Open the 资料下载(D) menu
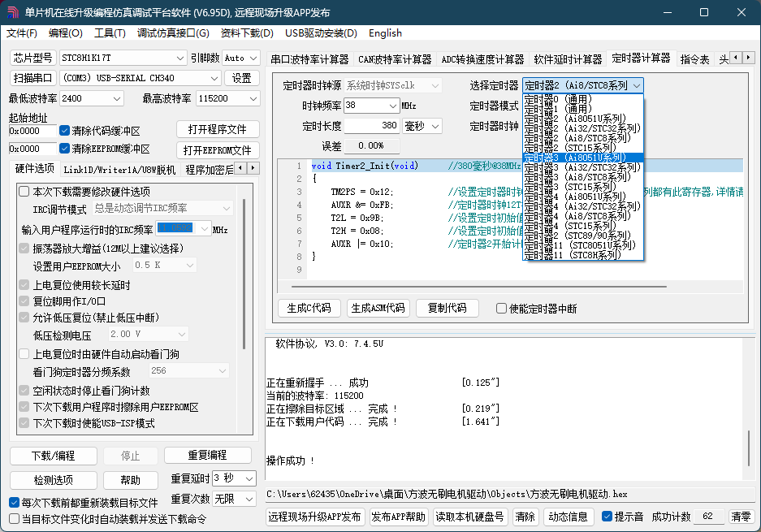Image resolution: width=761 pixels, height=532 pixels. click(247, 33)
